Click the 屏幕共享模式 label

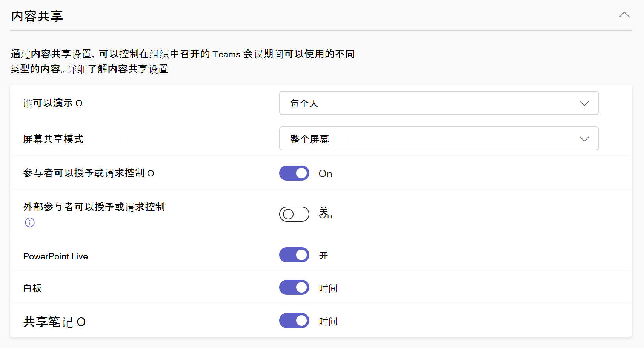(x=53, y=139)
